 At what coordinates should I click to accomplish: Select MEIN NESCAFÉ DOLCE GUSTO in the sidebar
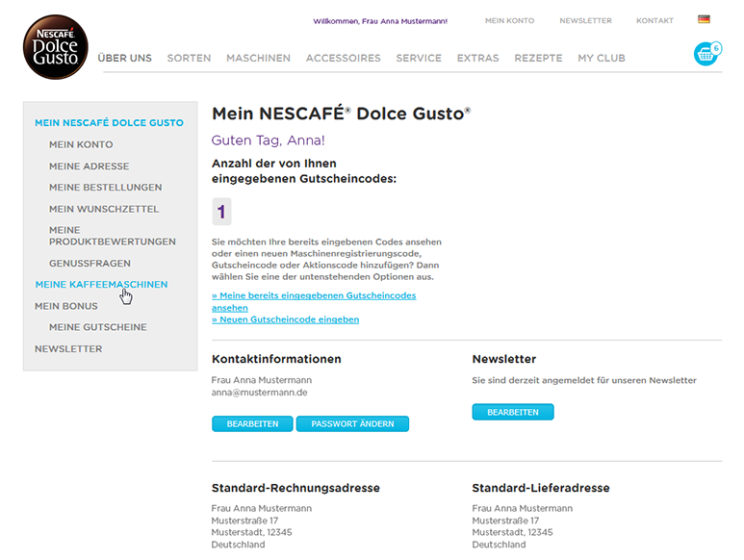pyautogui.click(x=109, y=123)
